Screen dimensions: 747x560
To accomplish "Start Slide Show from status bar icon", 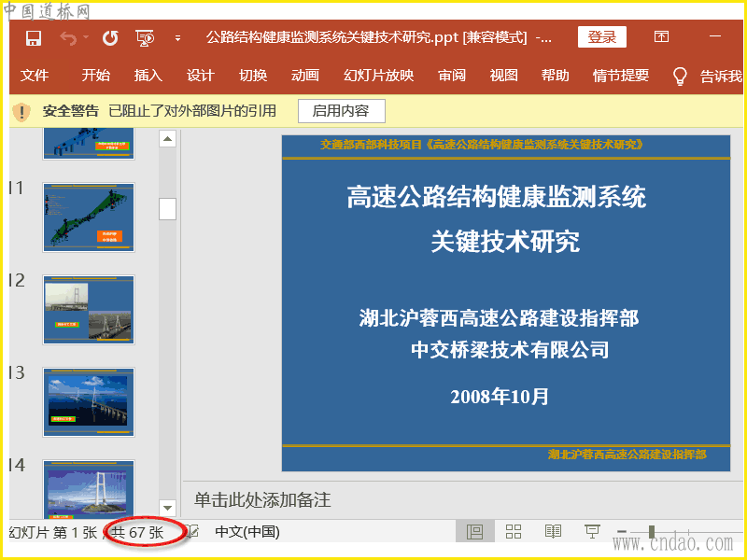I will pos(592,531).
